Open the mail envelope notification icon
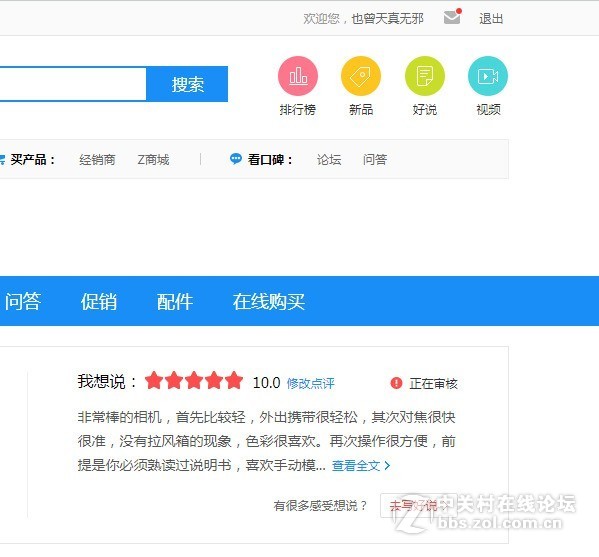 pos(452,17)
